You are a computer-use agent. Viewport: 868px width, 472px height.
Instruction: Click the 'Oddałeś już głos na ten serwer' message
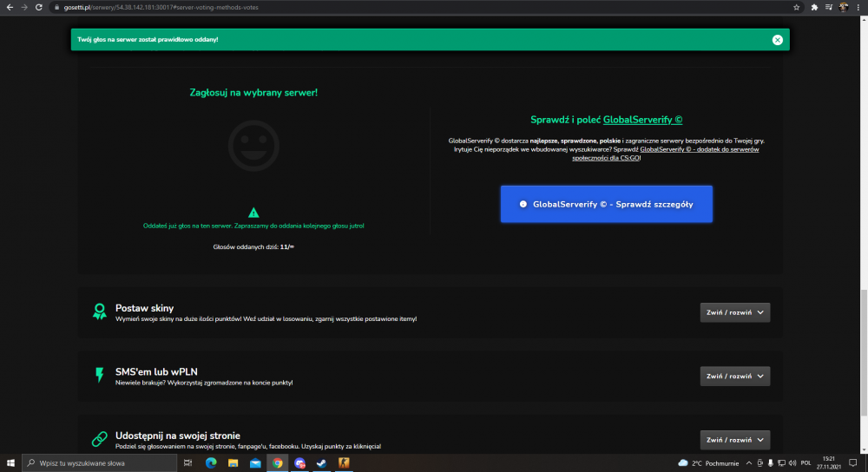(x=253, y=226)
